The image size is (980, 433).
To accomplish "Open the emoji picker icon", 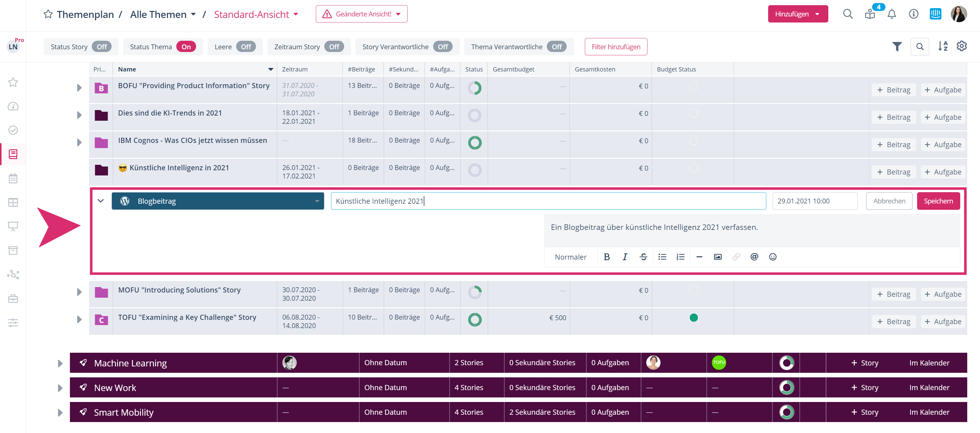I will click(773, 257).
